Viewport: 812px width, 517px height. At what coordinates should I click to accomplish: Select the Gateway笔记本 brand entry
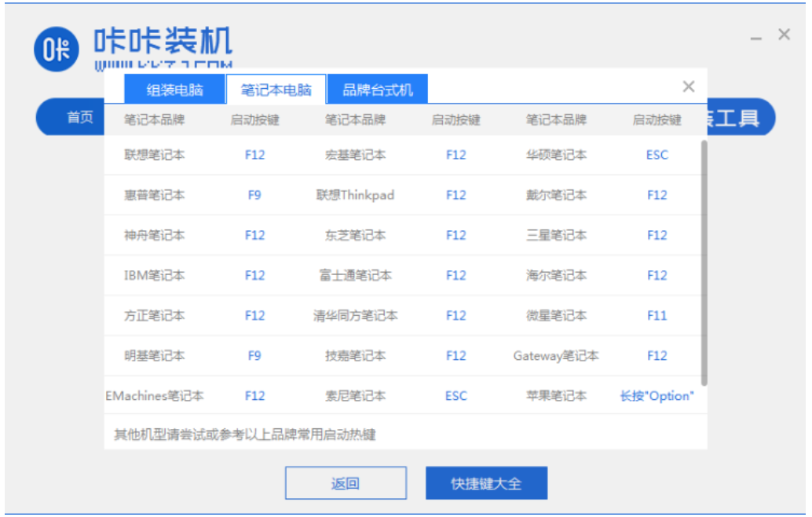[556, 356]
